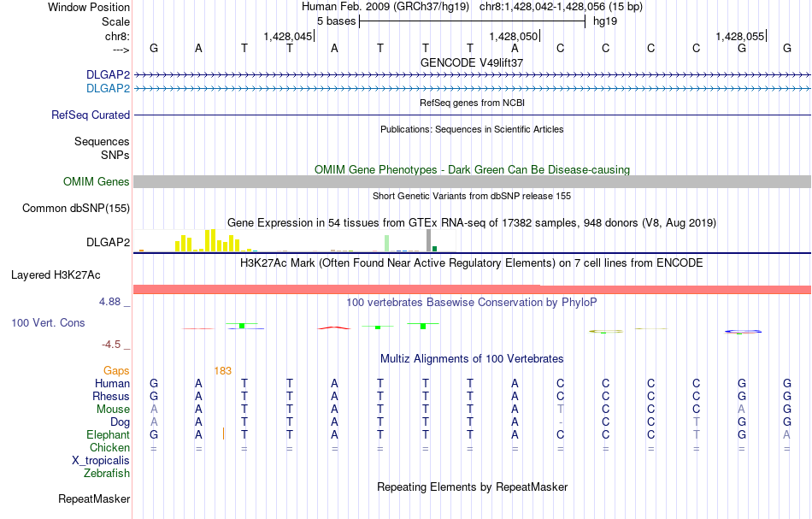Click the tall gray GTEx expression bar
Screen dimensions: 812x519
[428, 240]
